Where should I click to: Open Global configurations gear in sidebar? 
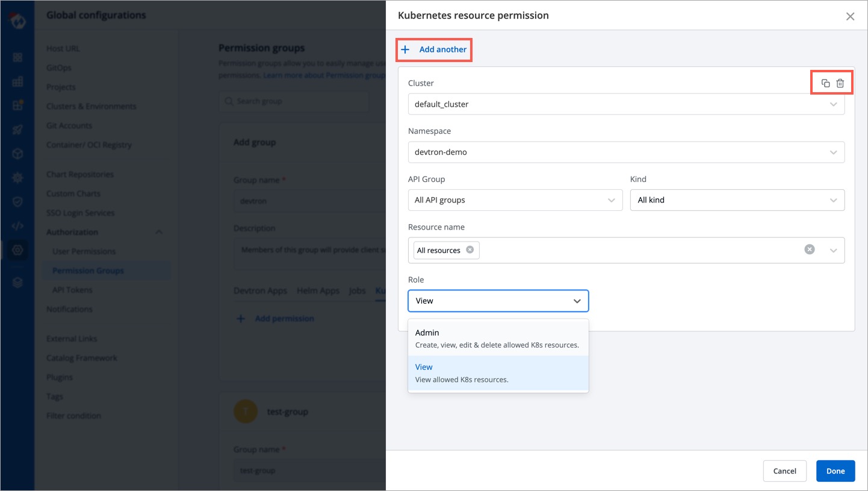(17, 250)
